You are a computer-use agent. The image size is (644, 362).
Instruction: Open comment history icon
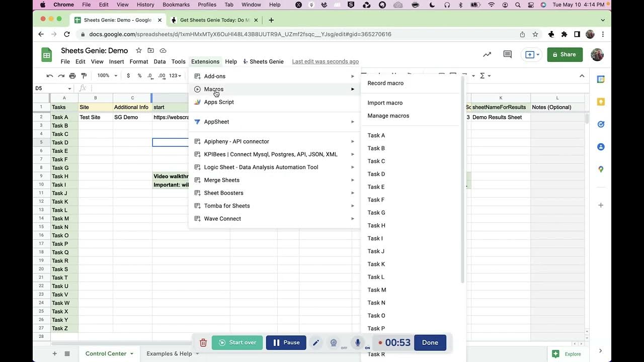tap(508, 54)
